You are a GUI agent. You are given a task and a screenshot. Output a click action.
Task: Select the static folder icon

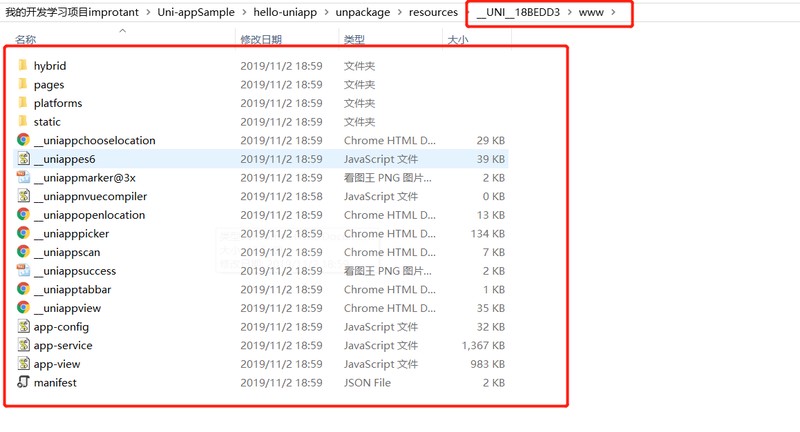pyautogui.click(x=23, y=121)
